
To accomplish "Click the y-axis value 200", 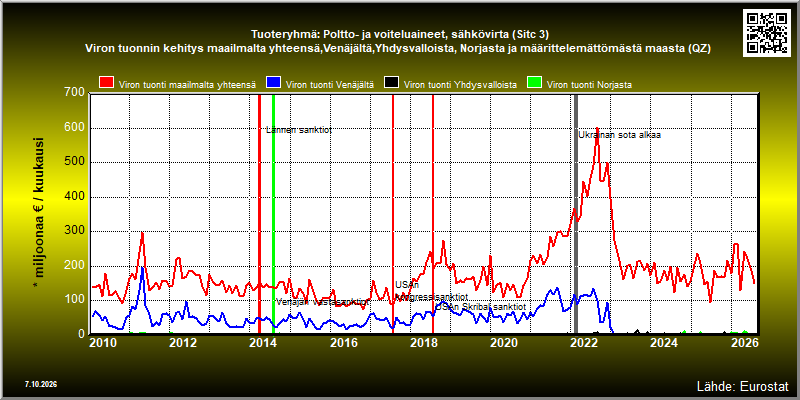I will (74, 265).
